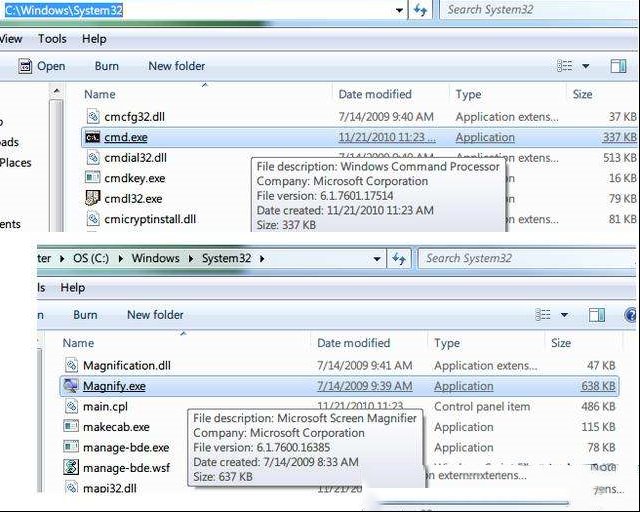
Task: Open help icon in lower window toolbar
Action: coord(631,315)
